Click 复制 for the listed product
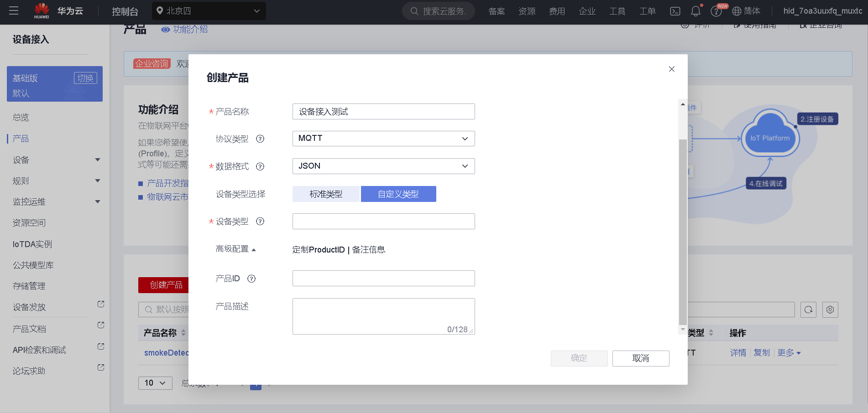Screen dimensions: 868x413 pyautogui.click(x=762, y=353)
